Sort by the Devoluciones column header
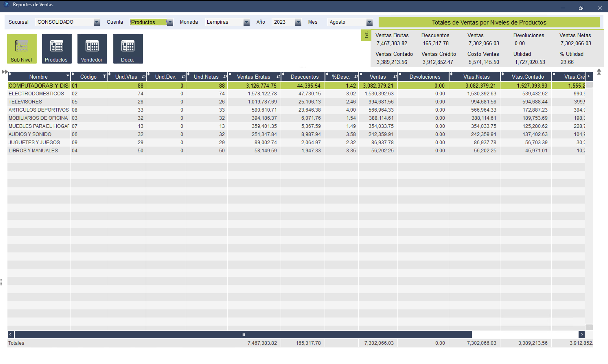 pos(424,77)
